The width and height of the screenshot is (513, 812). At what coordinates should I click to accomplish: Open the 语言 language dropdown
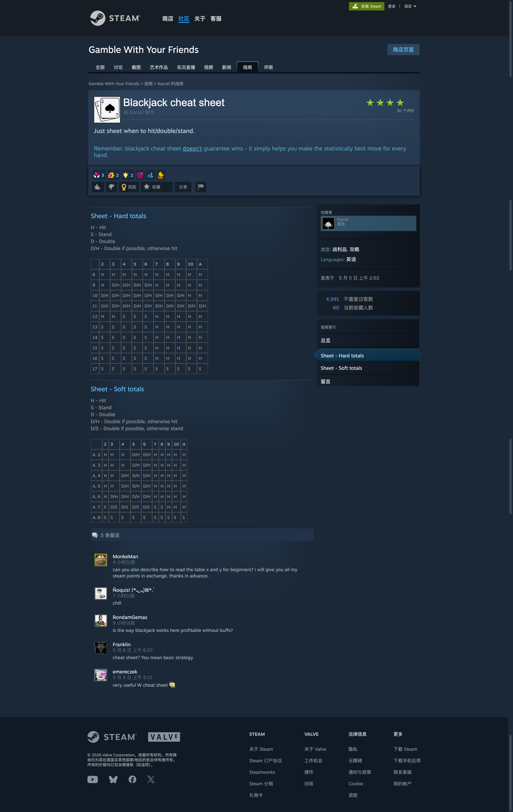pyautogui.click(x=410, y=6)
